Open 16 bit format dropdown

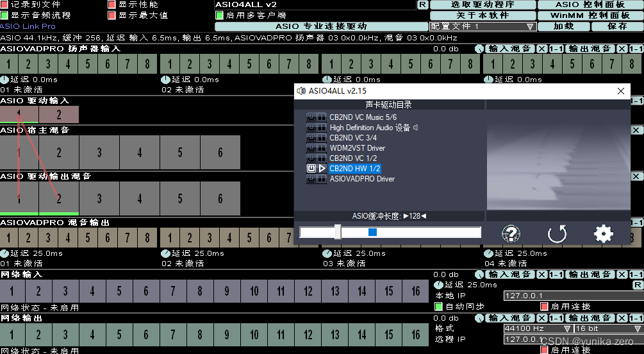(x=609, y=328)
